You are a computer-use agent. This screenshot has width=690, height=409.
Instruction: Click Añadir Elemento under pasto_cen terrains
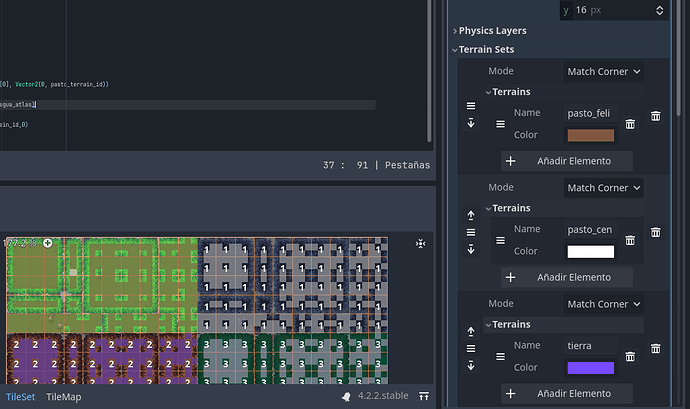click(567, 277)
